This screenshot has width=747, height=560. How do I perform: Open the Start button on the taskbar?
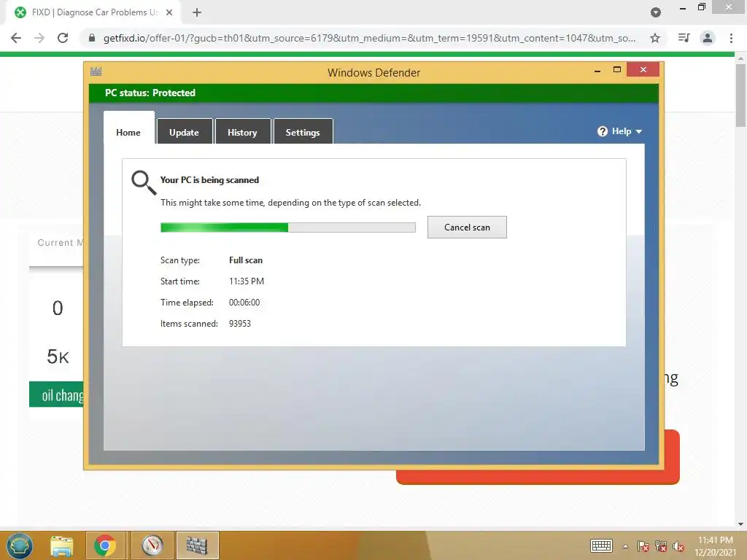pyautogui.click(x=20, y=545)
